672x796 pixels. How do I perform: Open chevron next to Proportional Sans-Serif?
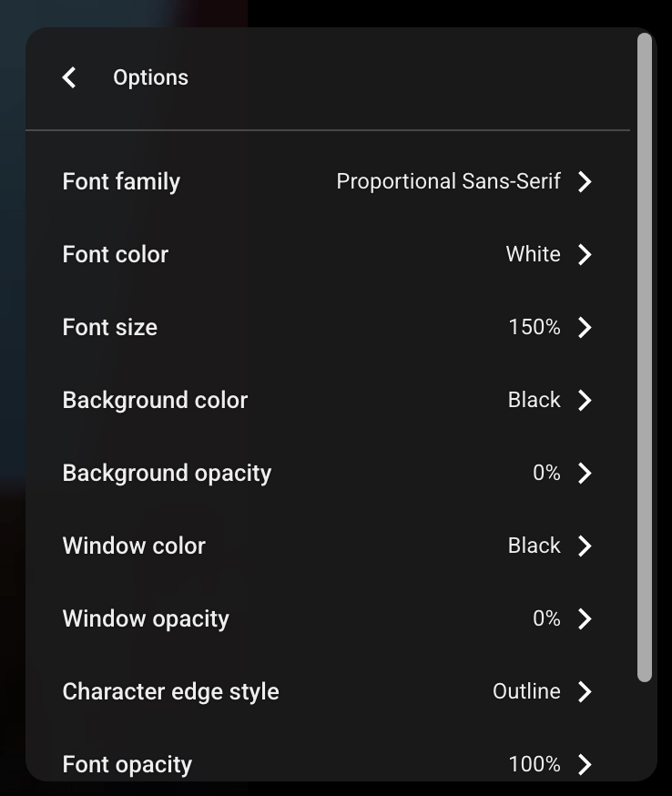[585, 182]
